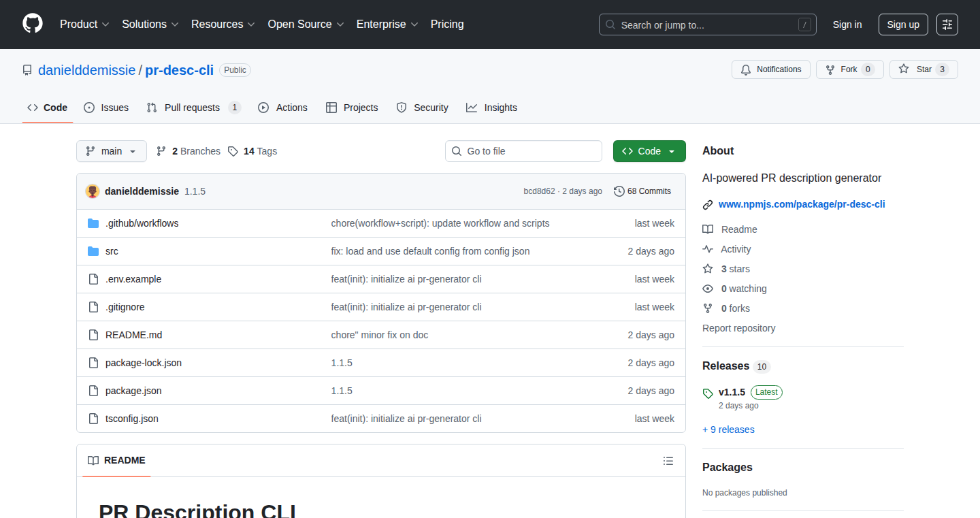Switch to the Insights tab
This screenshot has height=518, width=980.
pyautogui.click(x=491, y=108)
